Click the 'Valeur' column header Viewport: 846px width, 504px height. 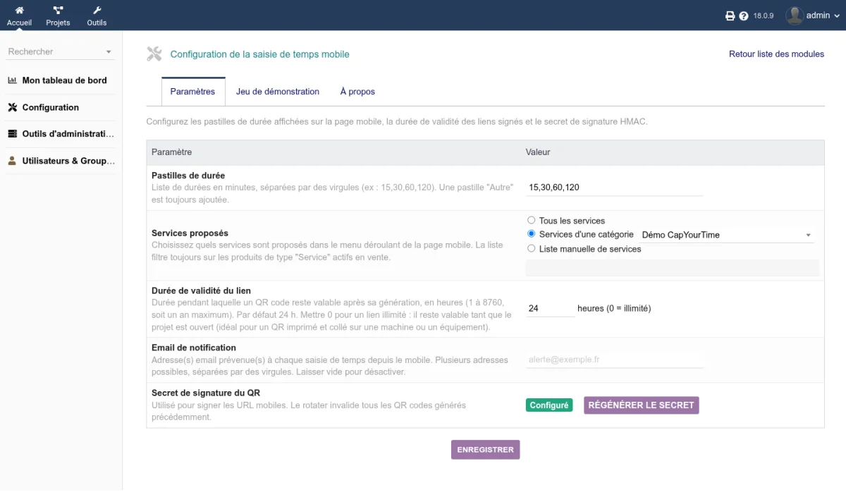tap(538, 152)
